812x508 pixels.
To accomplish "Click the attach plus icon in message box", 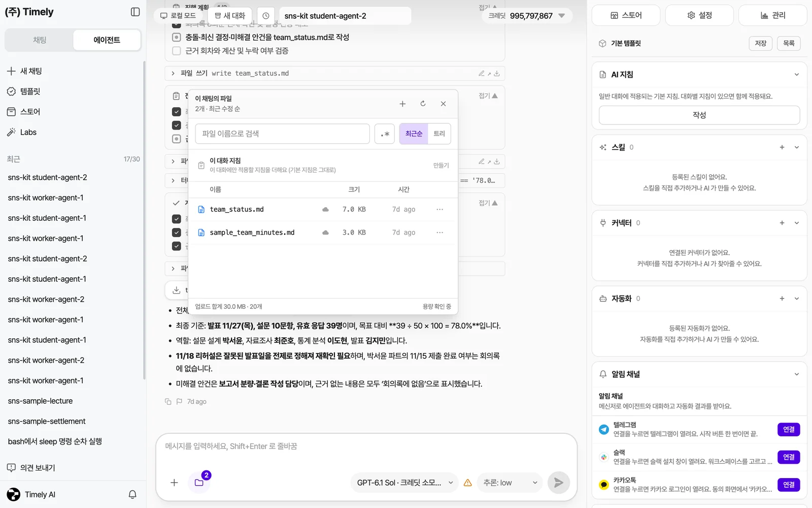I will (x=174, y=483).
